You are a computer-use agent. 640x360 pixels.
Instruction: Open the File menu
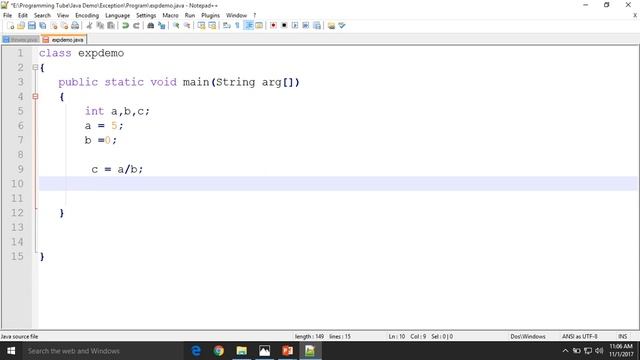click(x=7, y=16)
